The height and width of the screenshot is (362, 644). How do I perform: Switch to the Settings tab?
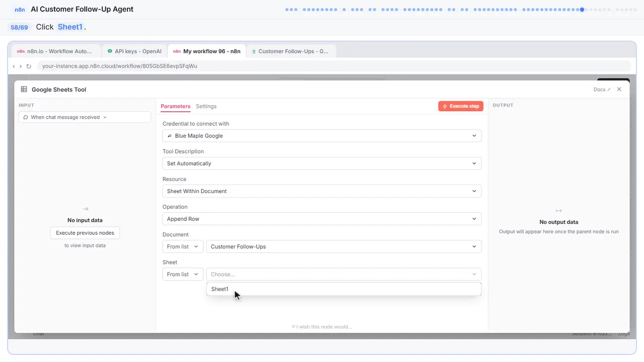pyautogui.click(x=206, y=106)
